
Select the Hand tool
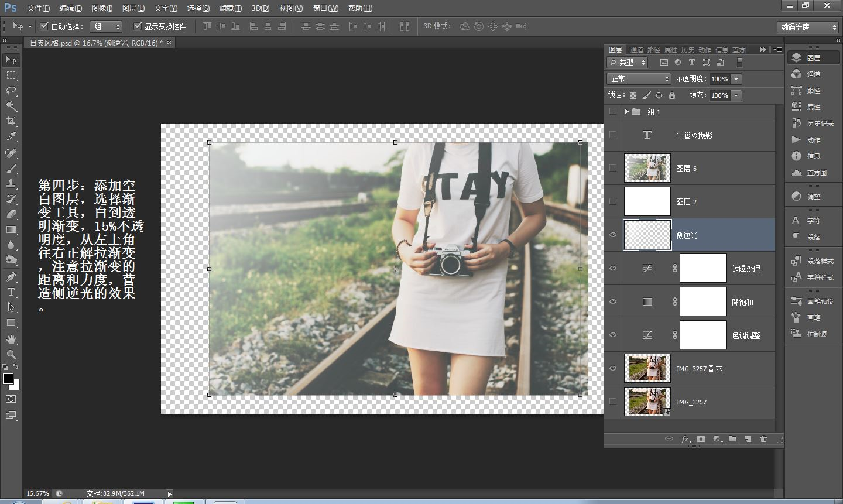point(11,340)
